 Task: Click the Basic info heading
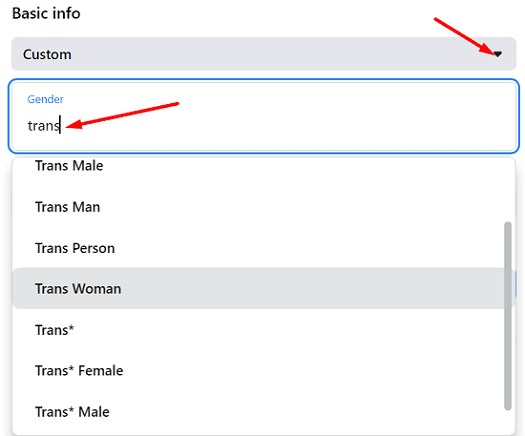point(46,13)
